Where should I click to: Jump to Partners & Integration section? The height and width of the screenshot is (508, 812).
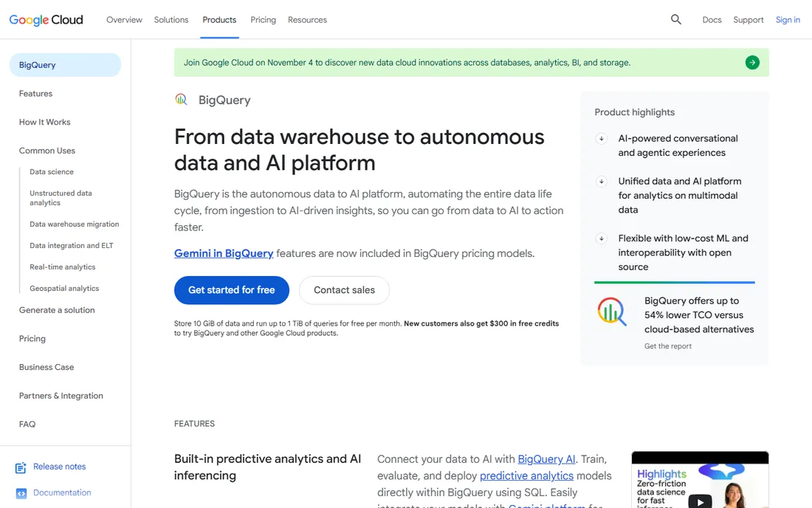[x=61, y=395]
